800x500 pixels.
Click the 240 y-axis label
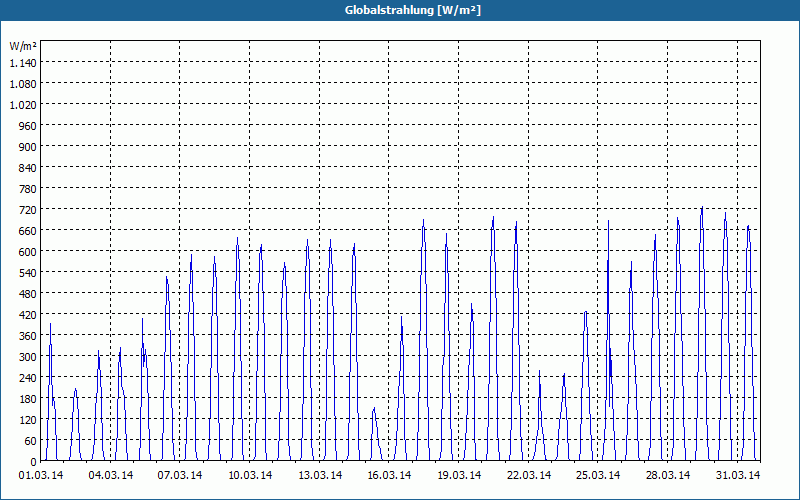[28, 378]
